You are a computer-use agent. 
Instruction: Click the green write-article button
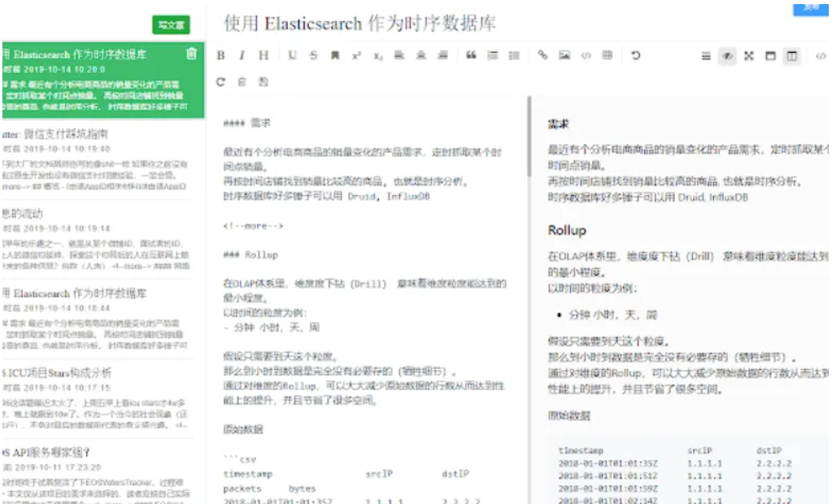coord(171,25)
